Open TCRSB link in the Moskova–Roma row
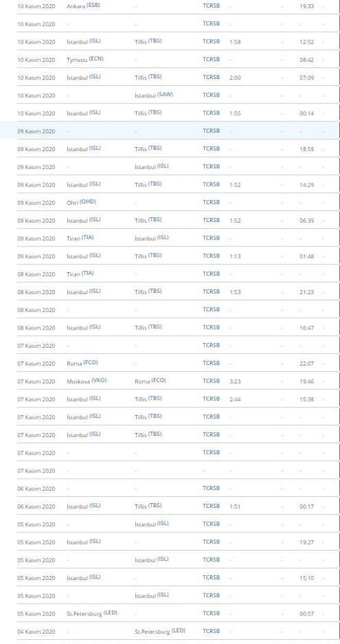This screenshot has height=644, width=340. [x=211, y=381]
